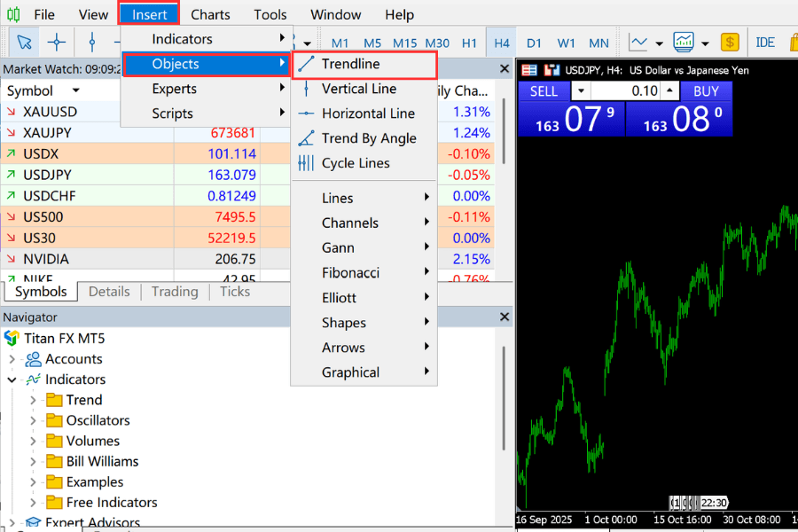Open the volume dropdown on trade panel
Image resolution: width=798 pixels, height=532 pixels.
581,91
